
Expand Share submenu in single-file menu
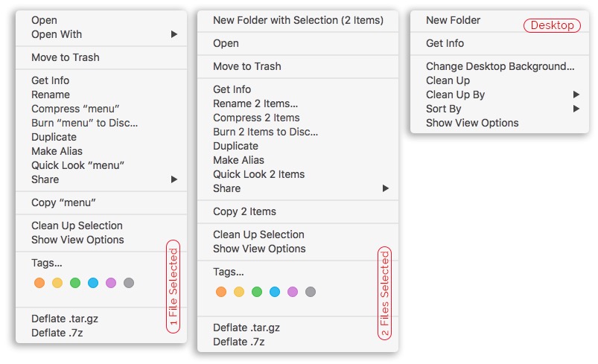click(x=174, y=179)
